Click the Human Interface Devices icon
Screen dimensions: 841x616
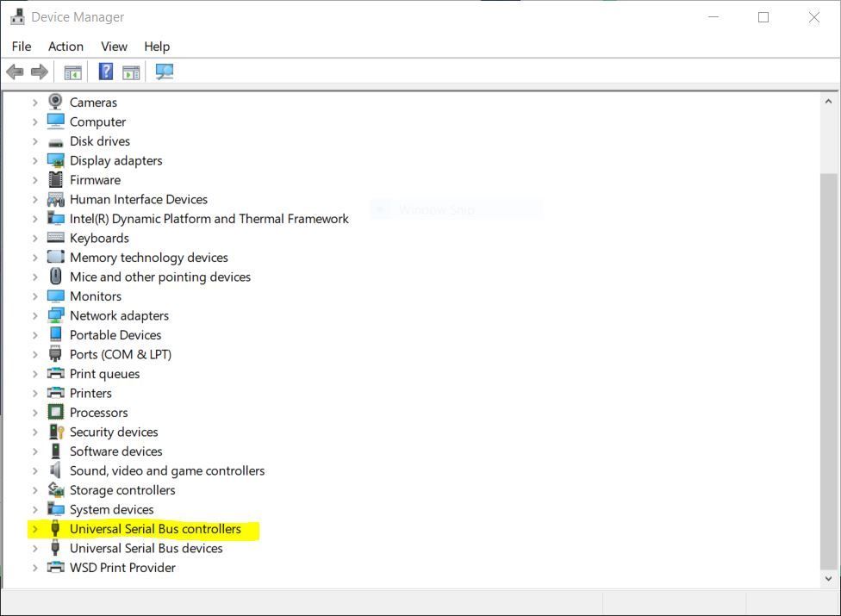click(55, 199)
